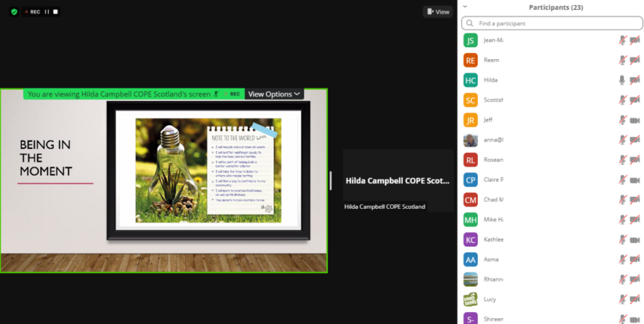The image size is (644, 324).
Task: Click the Scottish participant's muted microphone
Action: coord(623,100)
